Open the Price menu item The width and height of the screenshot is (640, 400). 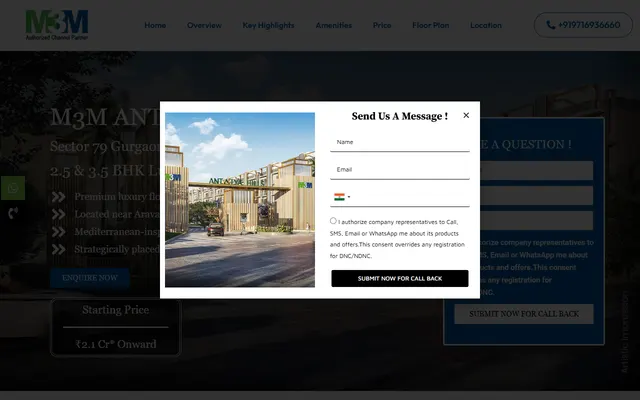click(382, 25)
